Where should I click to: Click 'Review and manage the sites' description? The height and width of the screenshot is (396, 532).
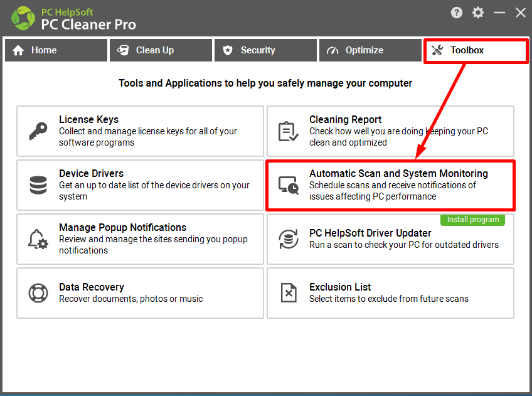pyautogui.click(x=153, y=245)
